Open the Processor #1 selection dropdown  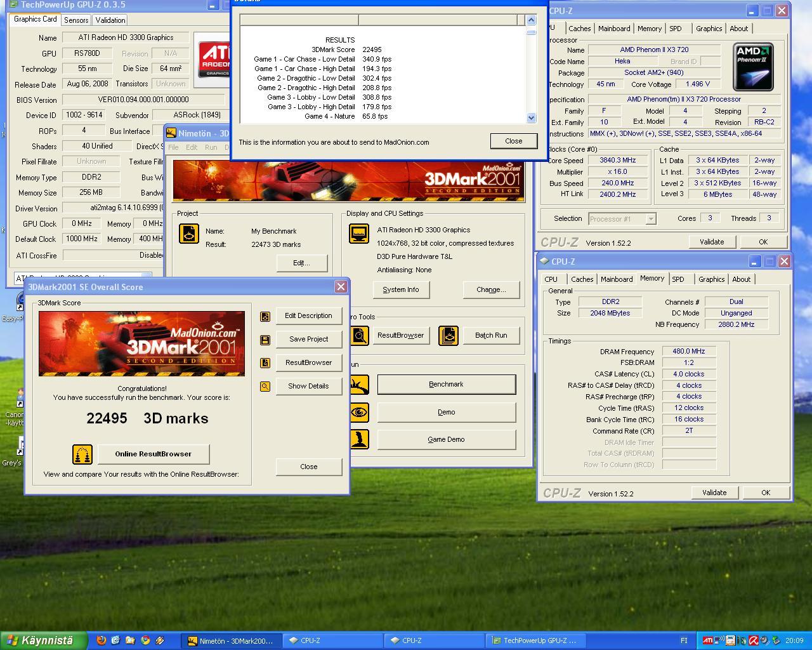point(650,219)
